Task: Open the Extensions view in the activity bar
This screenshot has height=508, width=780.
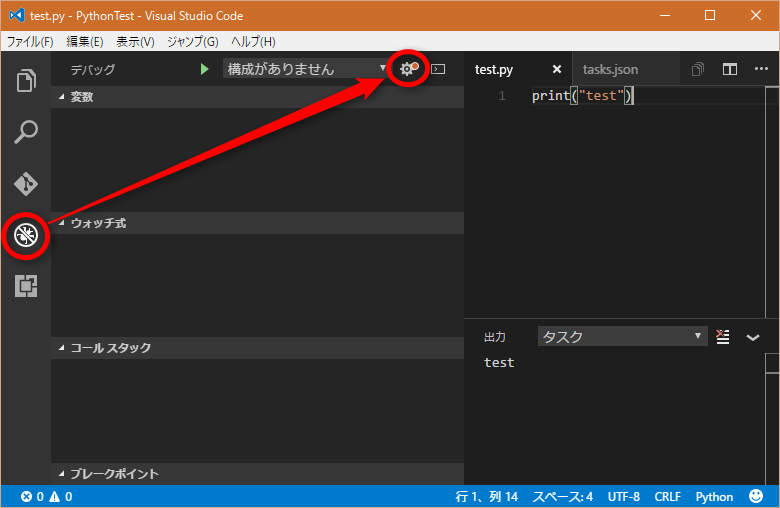Action: coord(26,286)
